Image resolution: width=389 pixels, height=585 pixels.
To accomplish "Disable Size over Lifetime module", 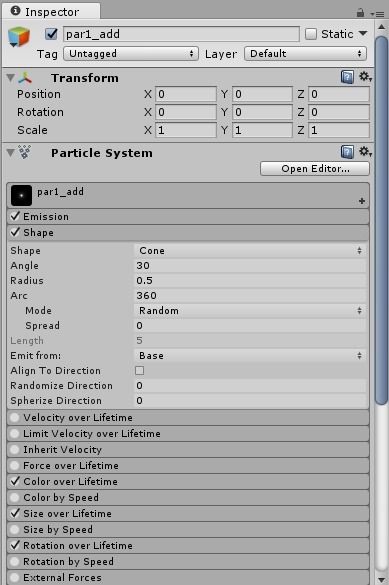I will click(x=15, y=513).
